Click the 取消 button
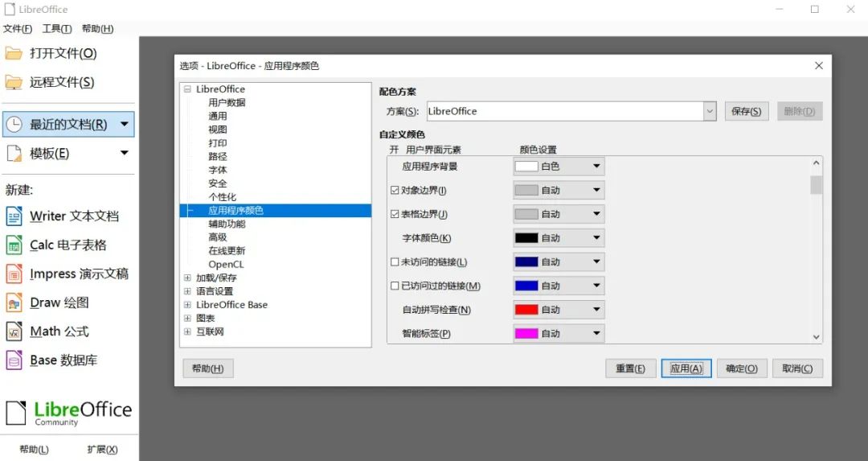This screenshot has width=868, height=461. [797, 368]
